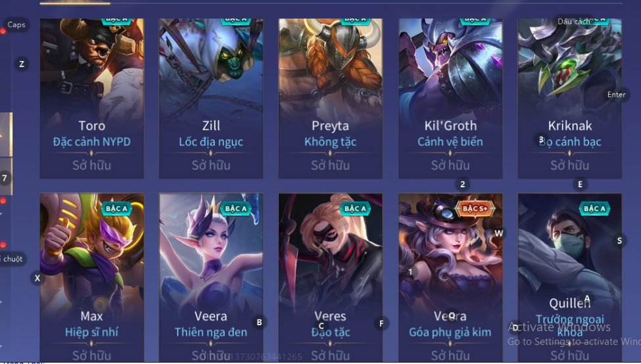
Task: Click Sở hữu under Kil'Groth
Action: click(450, 165)
